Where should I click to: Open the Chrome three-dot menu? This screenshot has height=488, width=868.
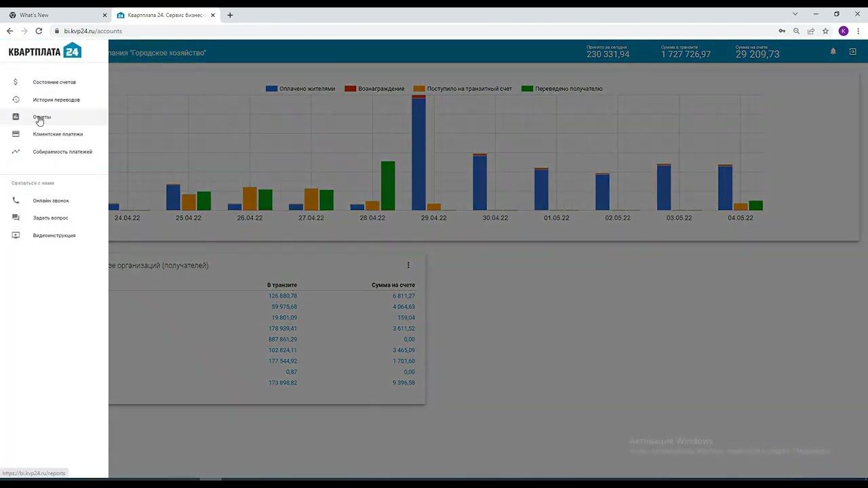pyautogui.click(x=859, y=31)
